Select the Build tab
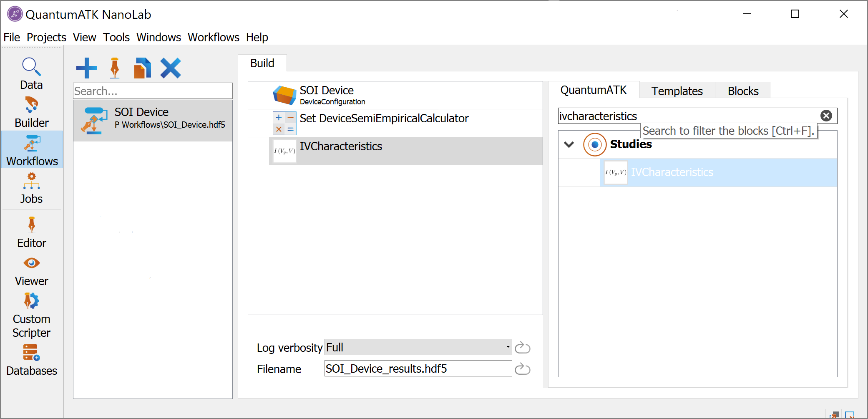 [262, 63]
